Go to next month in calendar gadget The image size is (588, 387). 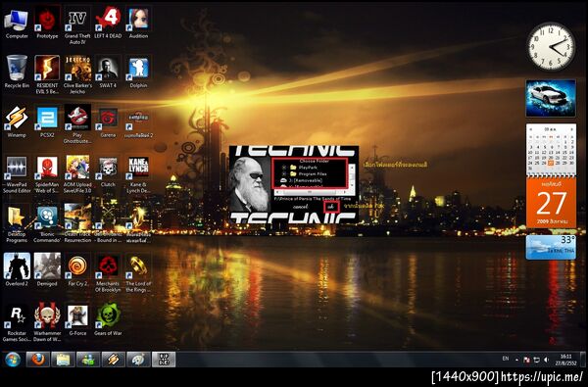tap(572, 129)
